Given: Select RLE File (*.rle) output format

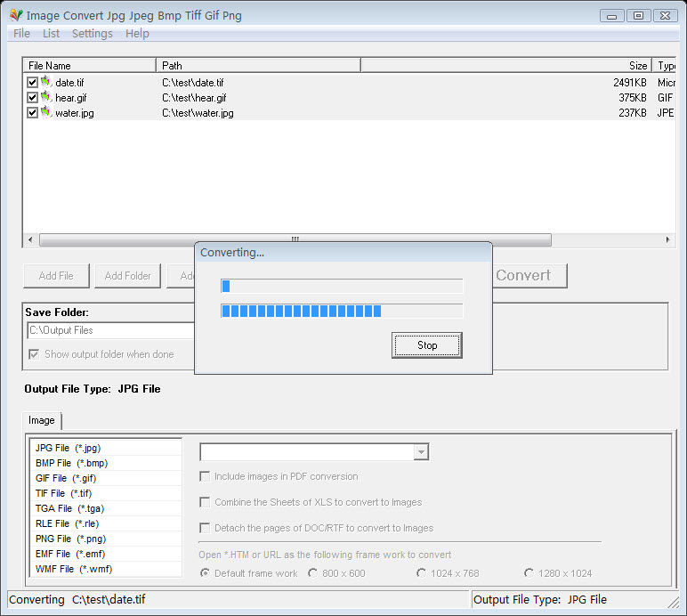Looking at the screenshot, I should pyautogui.click(x=106, y=523).
